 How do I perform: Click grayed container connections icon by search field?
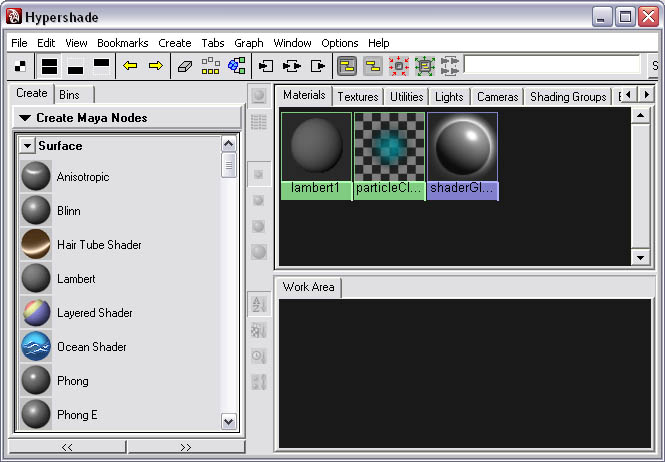[450, 66]
